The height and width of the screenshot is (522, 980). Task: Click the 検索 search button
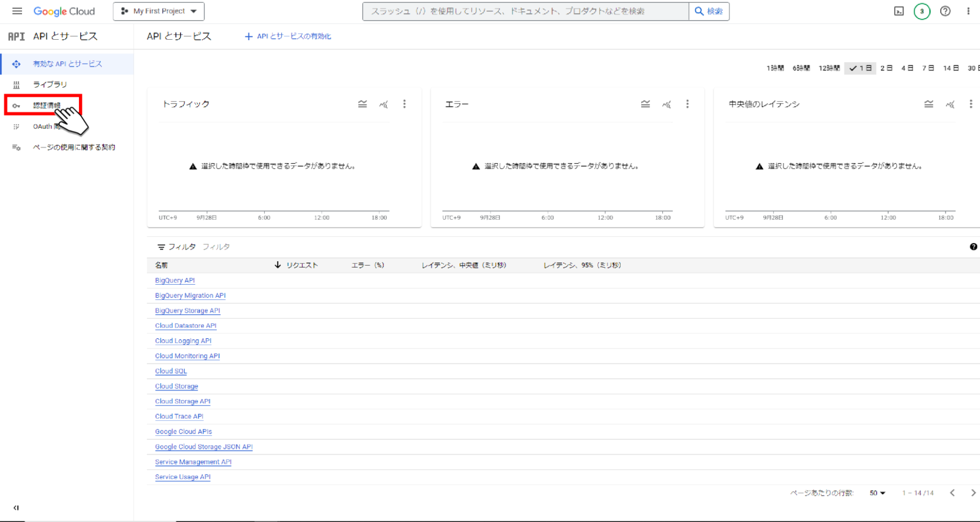(x=709, y=11)
